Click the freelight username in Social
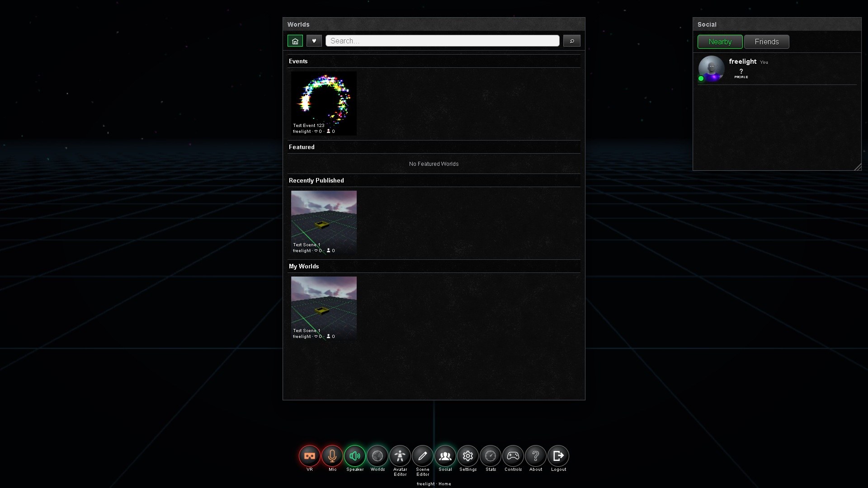This screenshot has height=488, width=868. [743, 61]
